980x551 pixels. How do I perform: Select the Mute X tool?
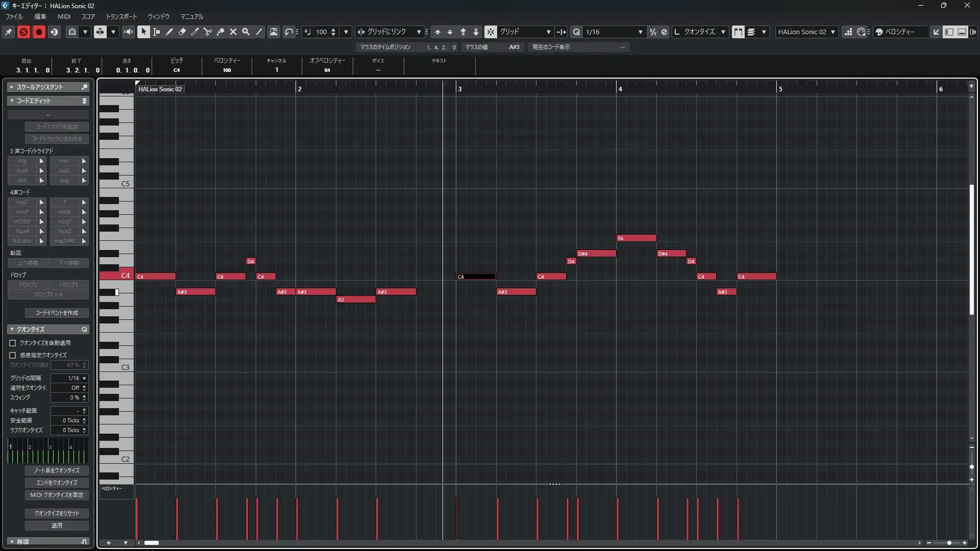pos(233,32)
